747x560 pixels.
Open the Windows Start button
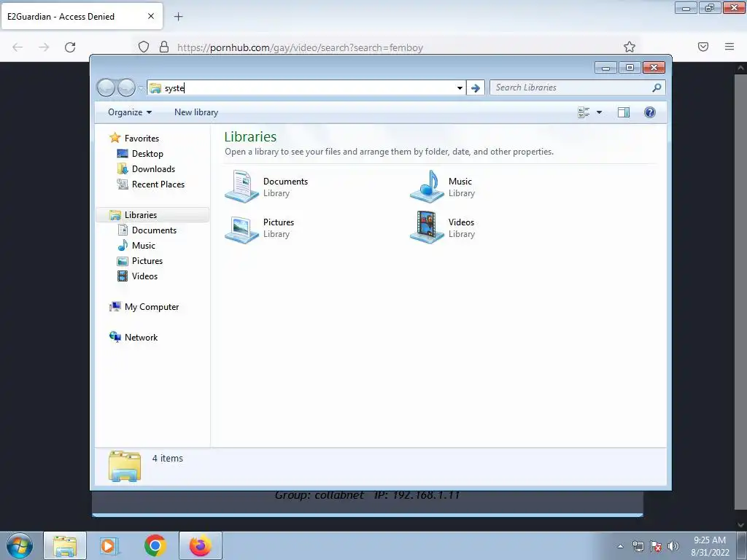(20, 545)
